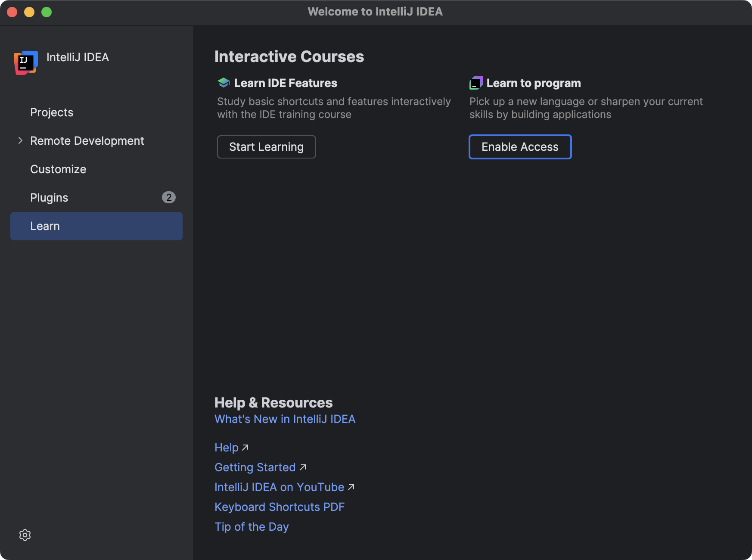Open Tip of the Day
This screenshot has height=560, width=752.
pyautogui.click(x=252, y=526)
